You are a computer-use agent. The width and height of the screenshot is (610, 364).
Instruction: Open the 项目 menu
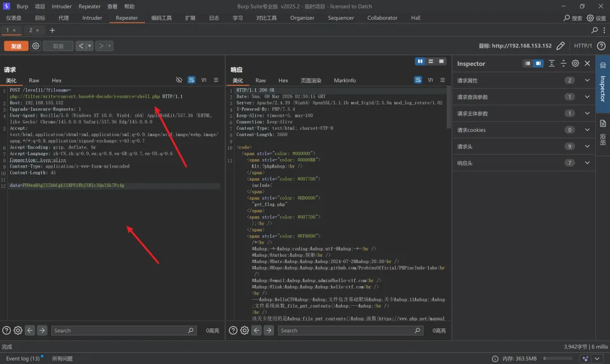click(40, 6)
